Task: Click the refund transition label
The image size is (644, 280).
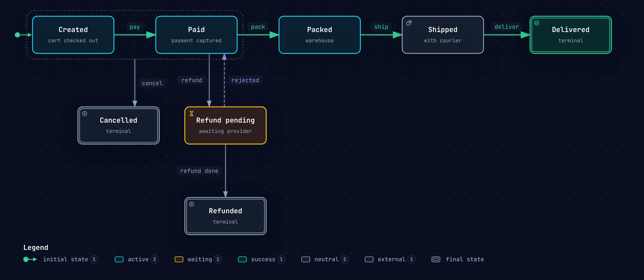Action: [192, 80]
